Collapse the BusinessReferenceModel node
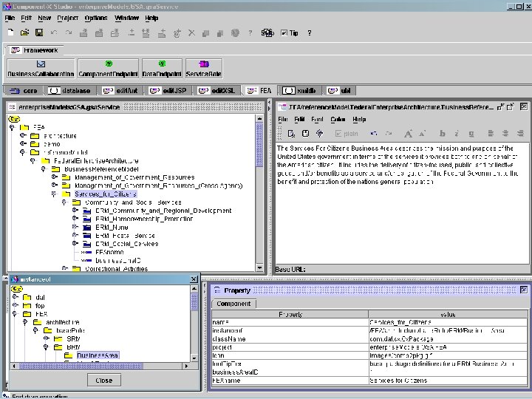 click(x=44, y=169)
